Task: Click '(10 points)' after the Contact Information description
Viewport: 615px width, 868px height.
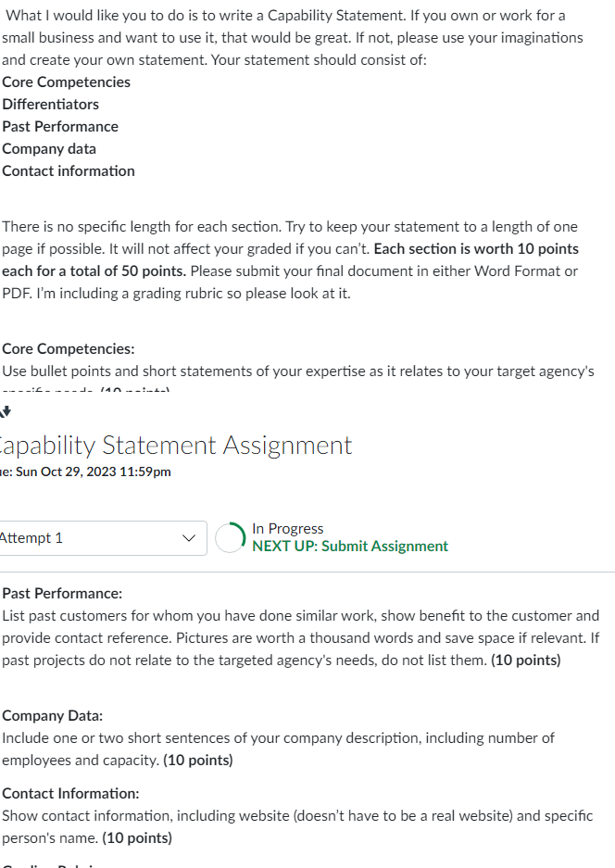Action: tap(137, 837)
